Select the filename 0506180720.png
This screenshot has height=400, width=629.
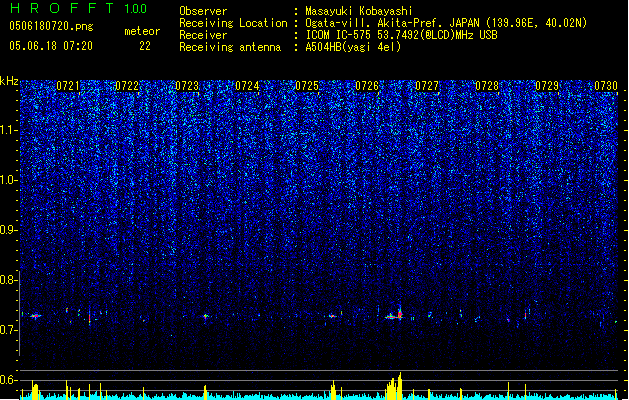pos(51,26)
